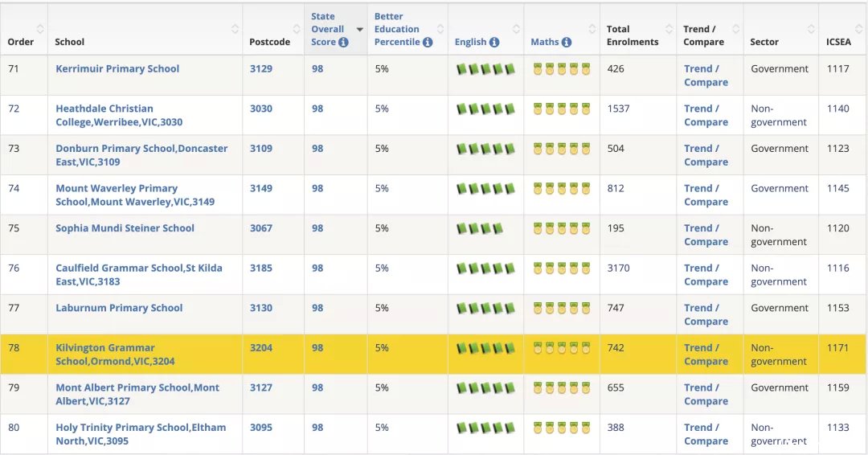Click the Maths column info icon

click(x=567, y=42)
